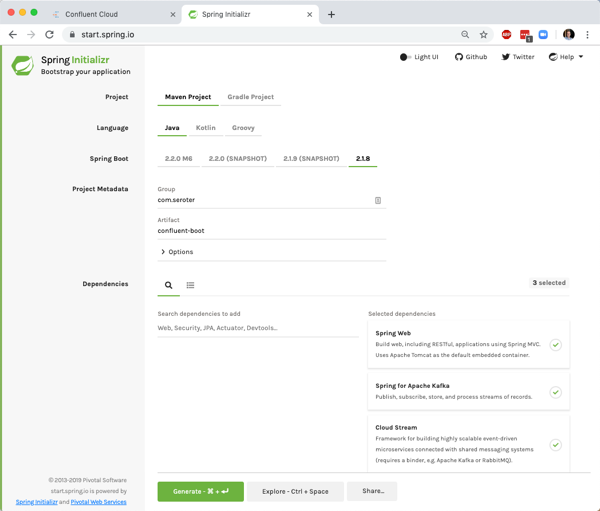Viewport: 600px width, 511px height.
Task: Choose Java as the language
Action: [172, 128]
